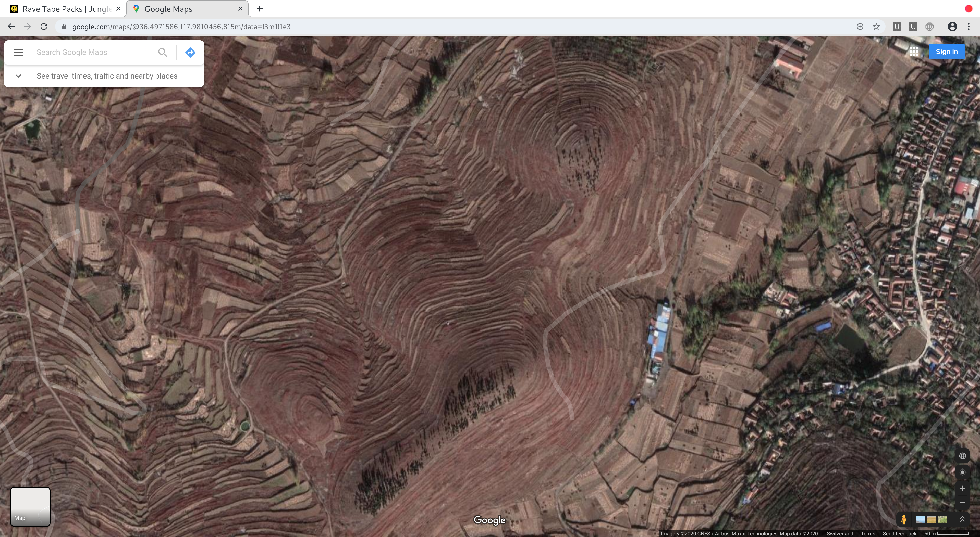Click the search magnifier icon
The width and height of the screenshot is (980, 537).
tap(163, 53)
